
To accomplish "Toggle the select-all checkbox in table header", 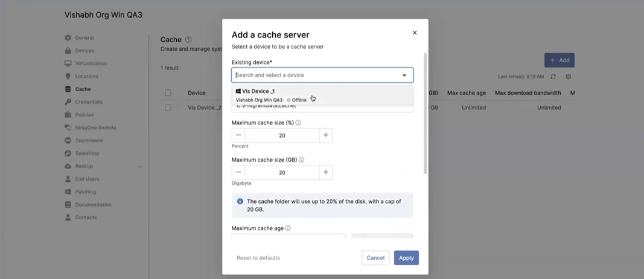I will coord(168,93).
